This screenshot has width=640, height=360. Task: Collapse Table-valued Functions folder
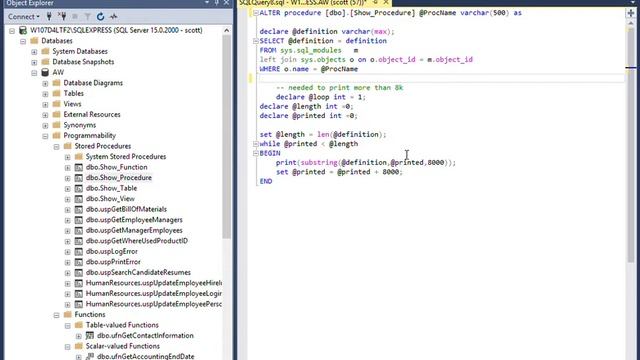(x=67, y=326)
